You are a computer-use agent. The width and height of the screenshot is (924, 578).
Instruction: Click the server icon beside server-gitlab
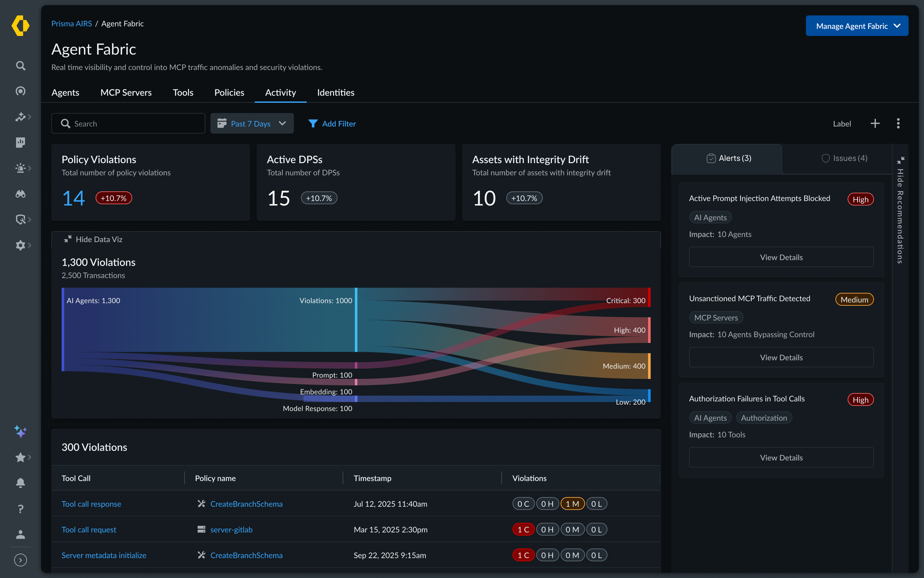201,530
